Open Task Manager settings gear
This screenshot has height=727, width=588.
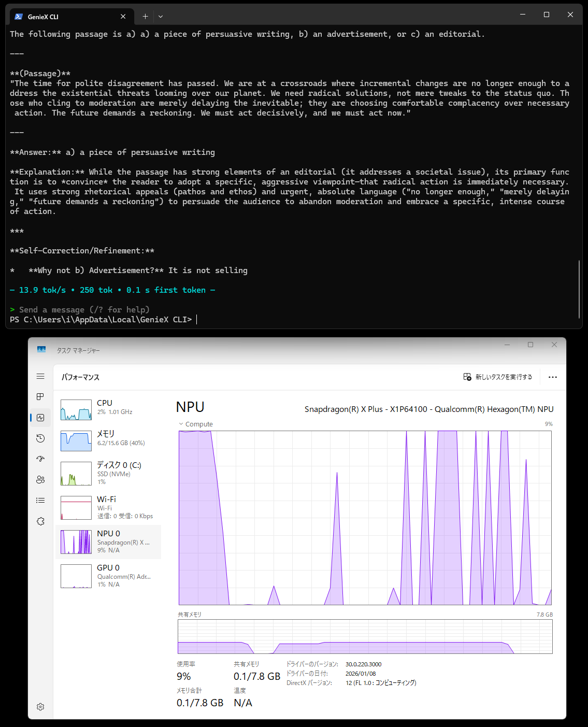pyautogui.click(x=40, y=707)
